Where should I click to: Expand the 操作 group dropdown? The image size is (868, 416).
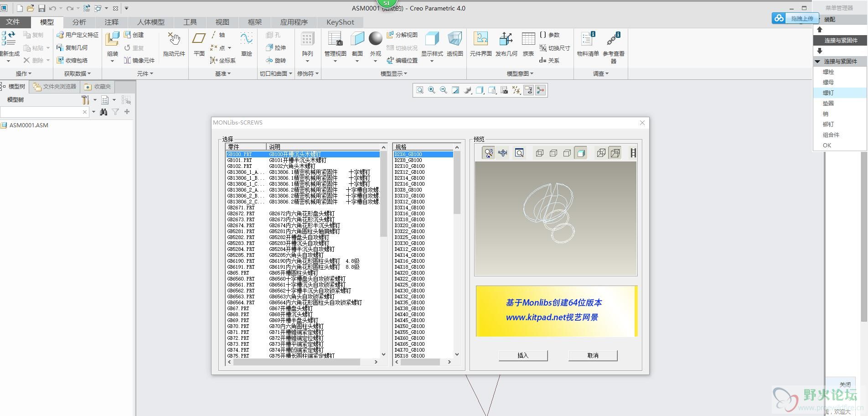[x=24, y=73]
